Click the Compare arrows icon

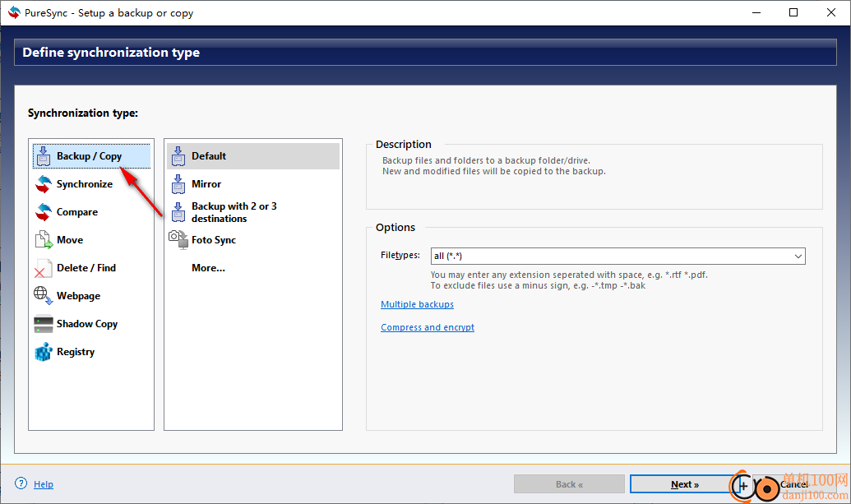click(44, 212)
